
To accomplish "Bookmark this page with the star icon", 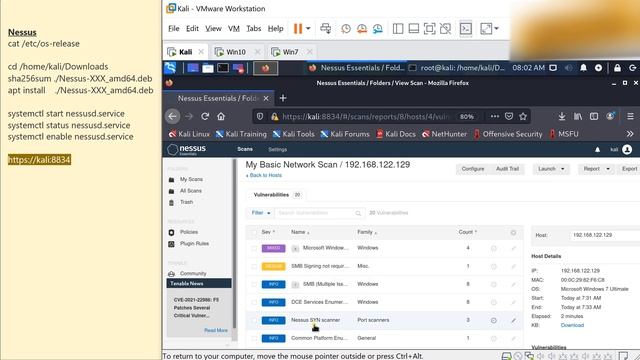I will click(x=523, y=116).
